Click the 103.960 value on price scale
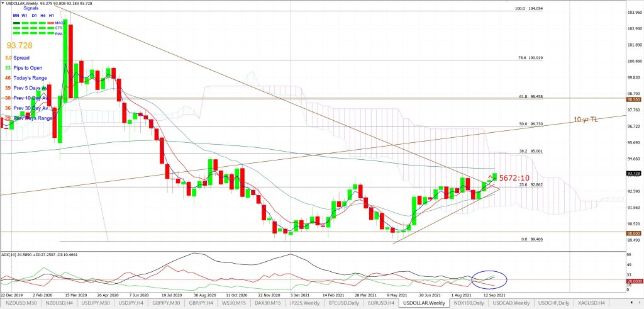The width and height of the screenshot is (644, 309). click(x=633, y=13)
